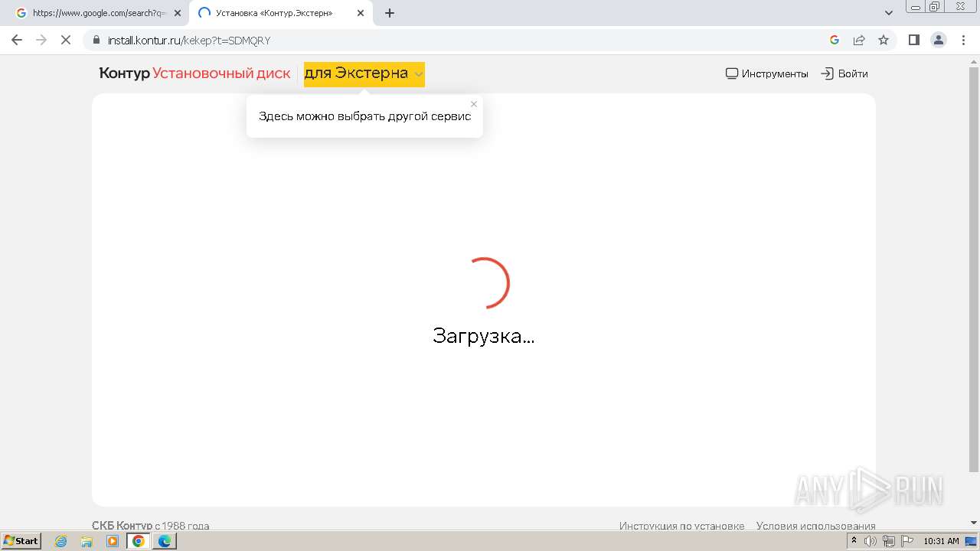Close the Google search tab

tap(177, 13)
